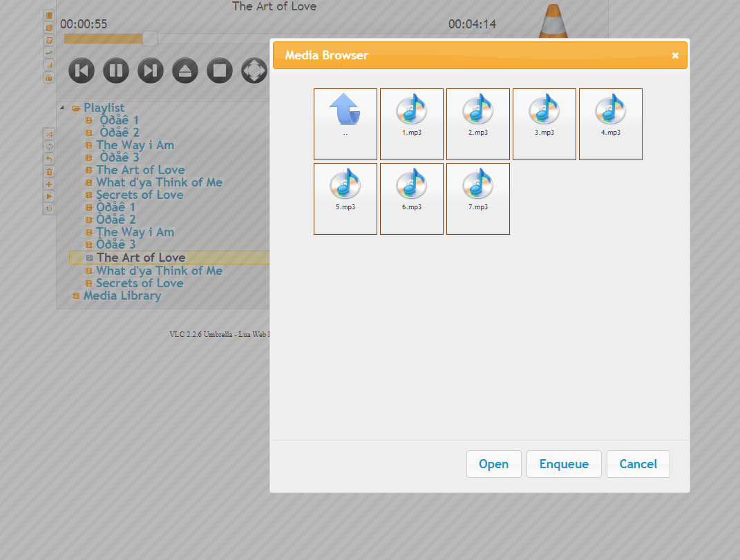Click the Media Browser title bar
The image size is (740, 560).
coord(480,55)
